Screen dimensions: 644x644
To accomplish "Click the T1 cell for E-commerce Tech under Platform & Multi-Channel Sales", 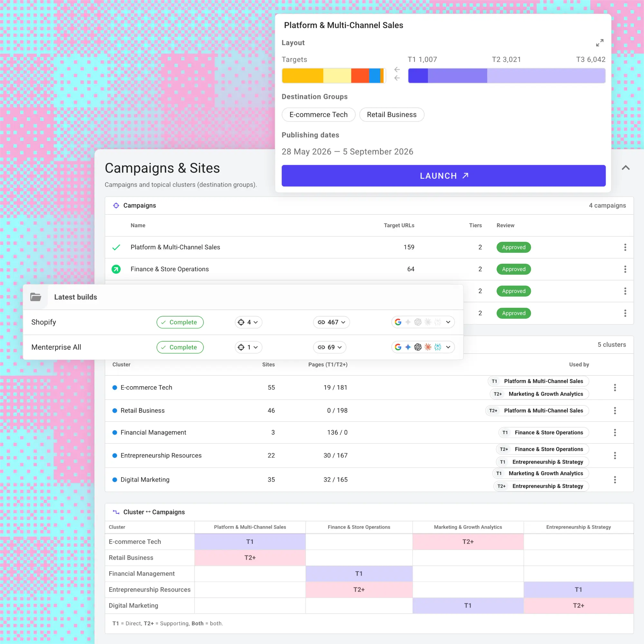I will coord(250,542).
